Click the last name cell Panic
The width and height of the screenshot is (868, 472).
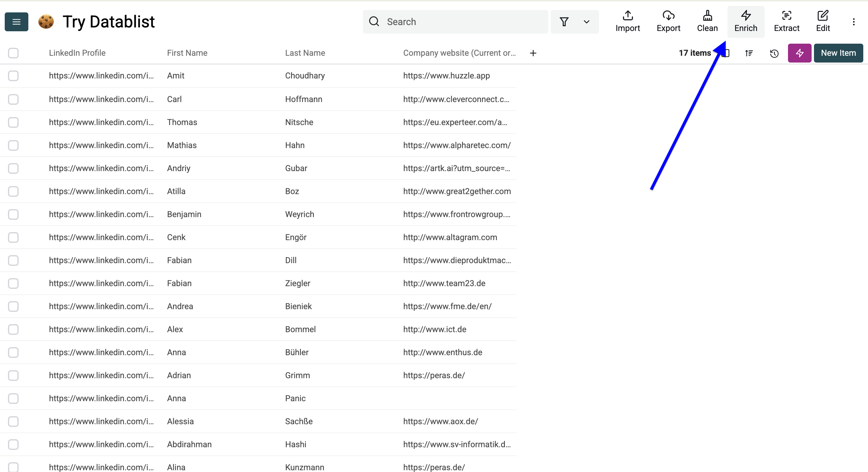point(295,399)
